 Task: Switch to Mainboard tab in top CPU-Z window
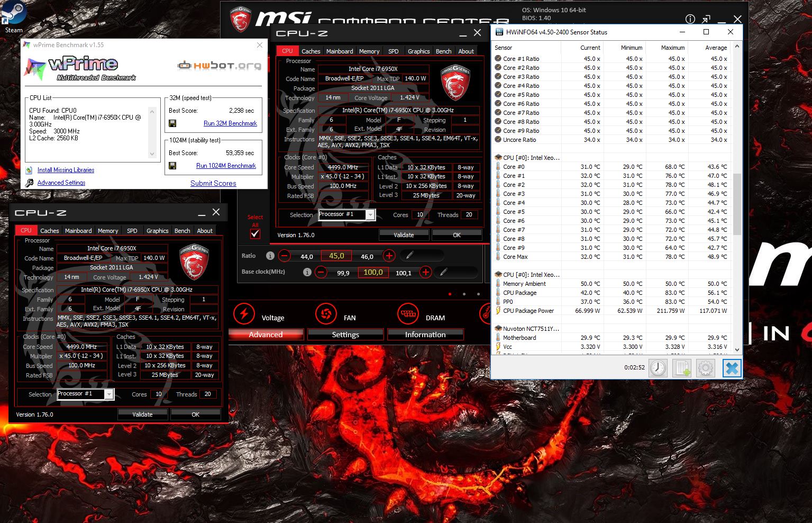tap(340, 51)
